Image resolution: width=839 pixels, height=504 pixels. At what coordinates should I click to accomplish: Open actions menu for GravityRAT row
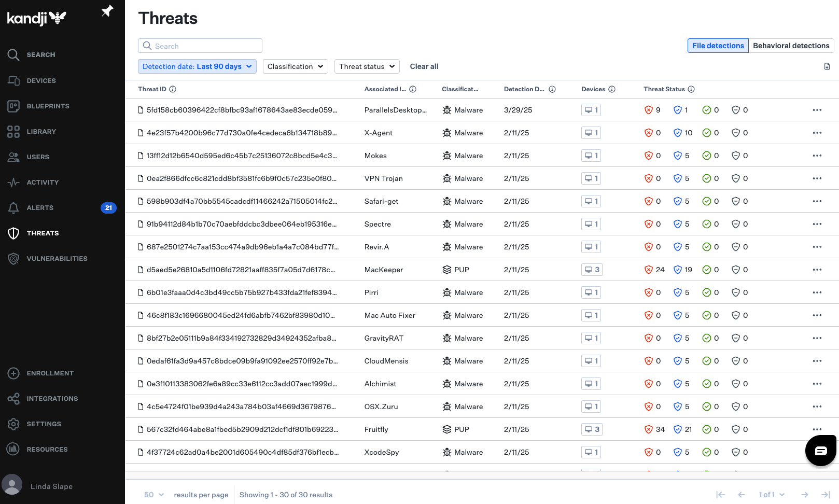pyautogui.click(x=817, y=338)
